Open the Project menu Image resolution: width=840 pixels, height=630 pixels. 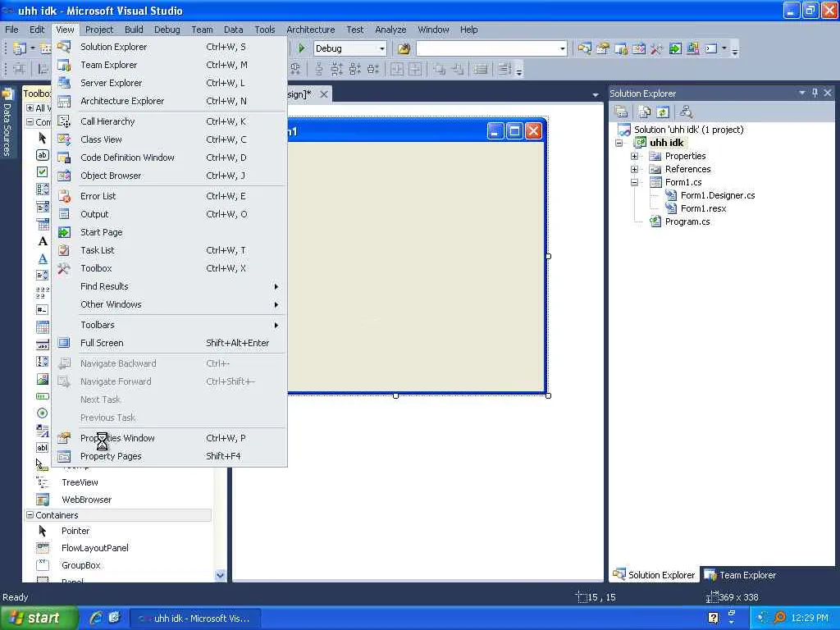pos(99,30)
